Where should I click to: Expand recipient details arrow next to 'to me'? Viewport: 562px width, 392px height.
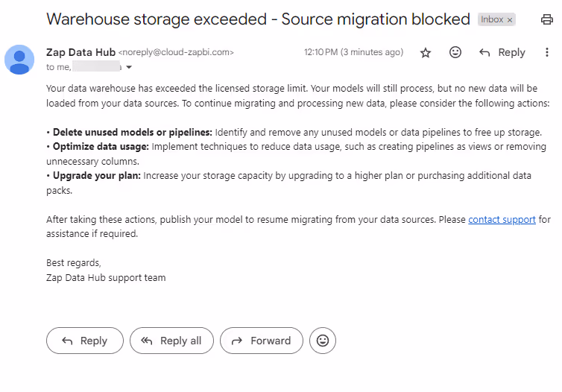tap(129, 67)
